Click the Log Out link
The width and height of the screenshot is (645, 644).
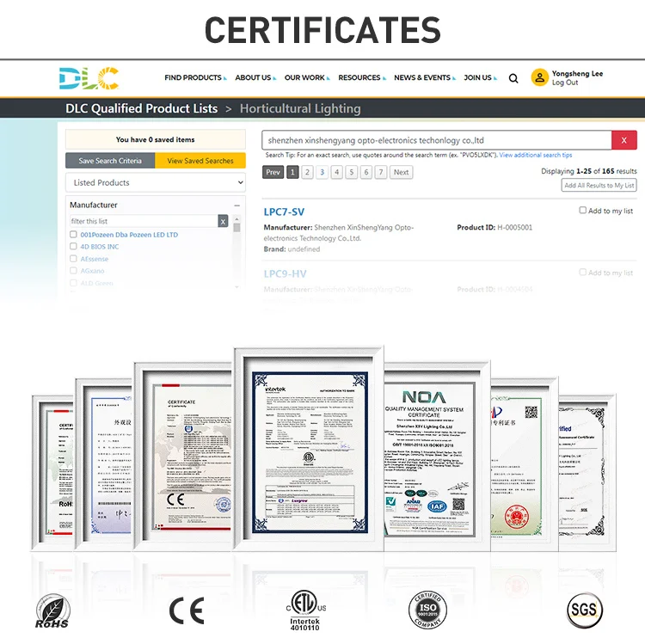point(565,83)
